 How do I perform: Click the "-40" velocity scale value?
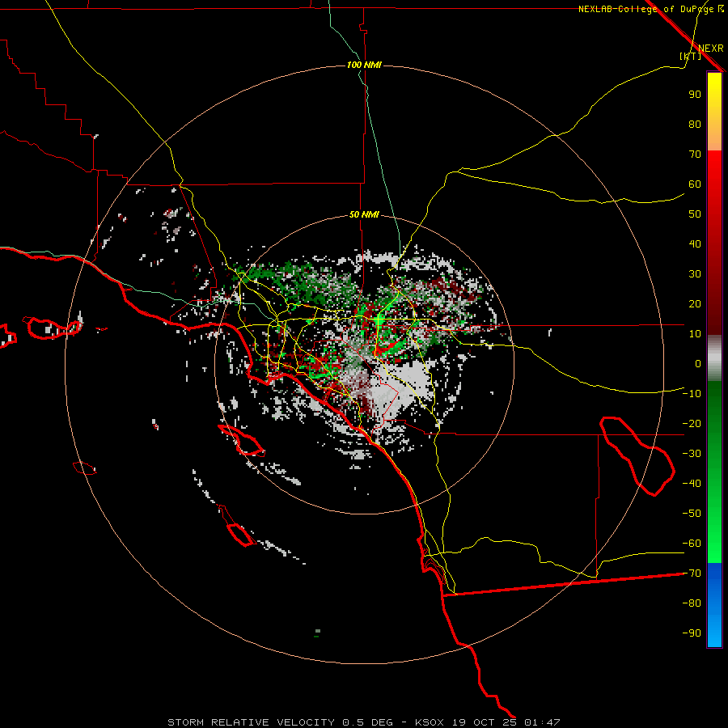tap(692, 484)
